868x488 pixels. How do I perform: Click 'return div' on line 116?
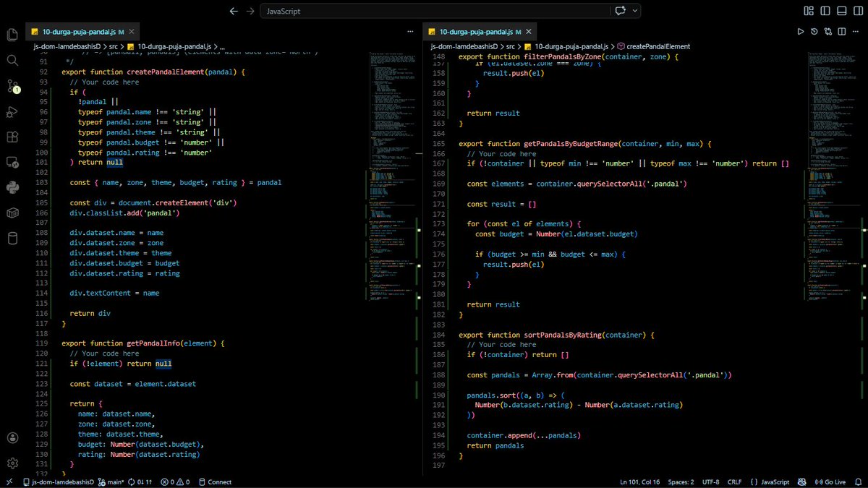(x=90, y=314)
